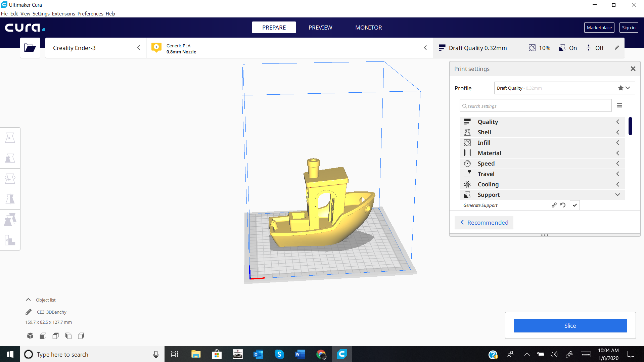Expand the Material settings category

(x=542, y=153)
